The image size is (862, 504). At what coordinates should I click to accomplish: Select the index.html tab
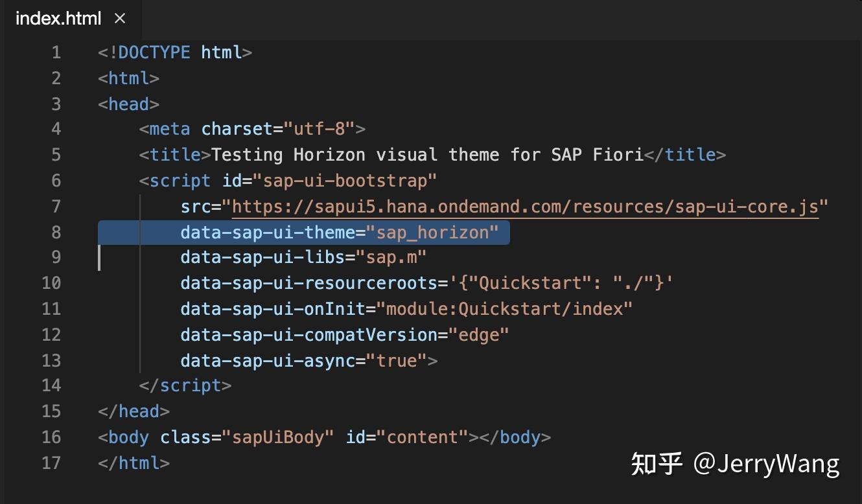tap(58, 19)
